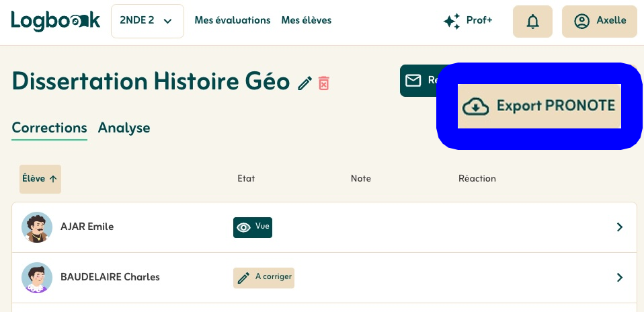This screenshot has height=312, width=644.
Task: Open Prof+ sparkle option
Action: click(468, 21)
